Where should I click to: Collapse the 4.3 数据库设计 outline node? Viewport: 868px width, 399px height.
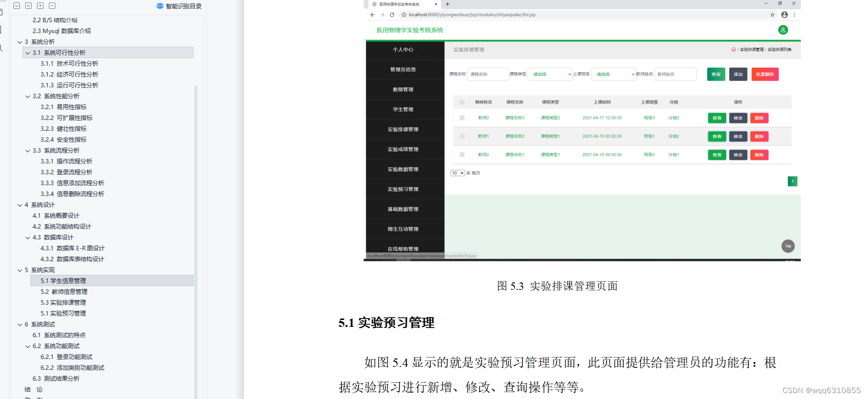tap(28, 238)
